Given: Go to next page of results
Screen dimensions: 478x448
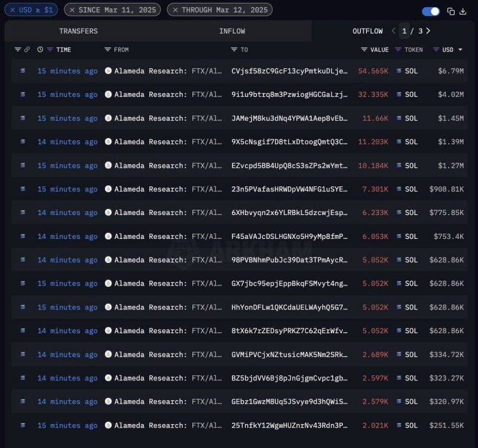Looking at the screenshot, I should pyautogui.click(x=428, y=30).
